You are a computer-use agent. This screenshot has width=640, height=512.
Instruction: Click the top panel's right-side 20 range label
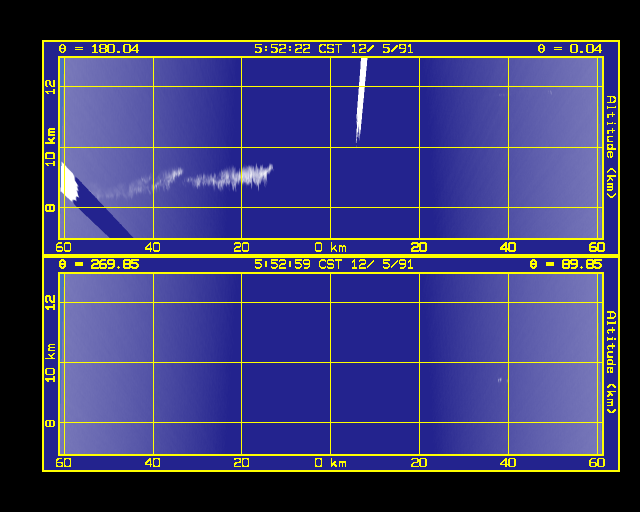tap(419, 247)
